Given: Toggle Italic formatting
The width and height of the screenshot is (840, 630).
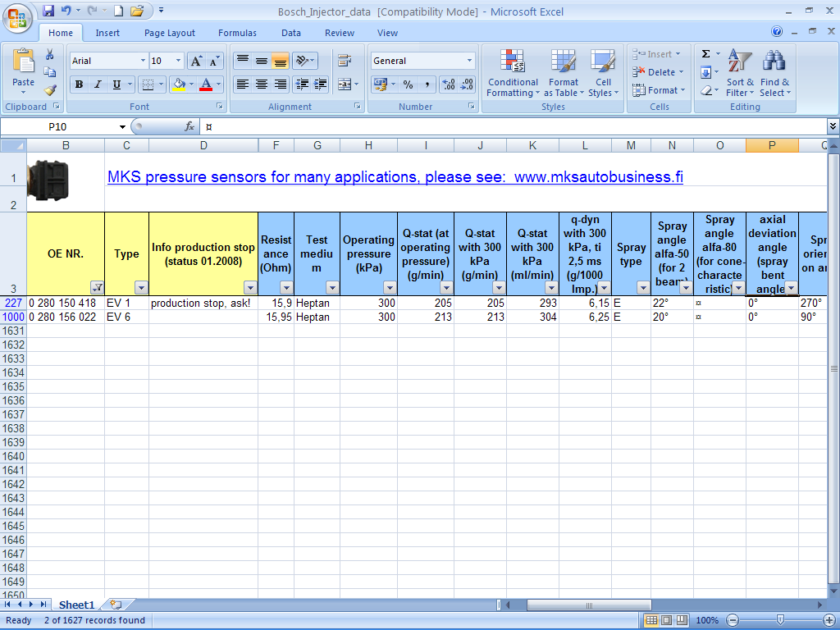Looking at the screenshot, I should [x=98, y=84].
